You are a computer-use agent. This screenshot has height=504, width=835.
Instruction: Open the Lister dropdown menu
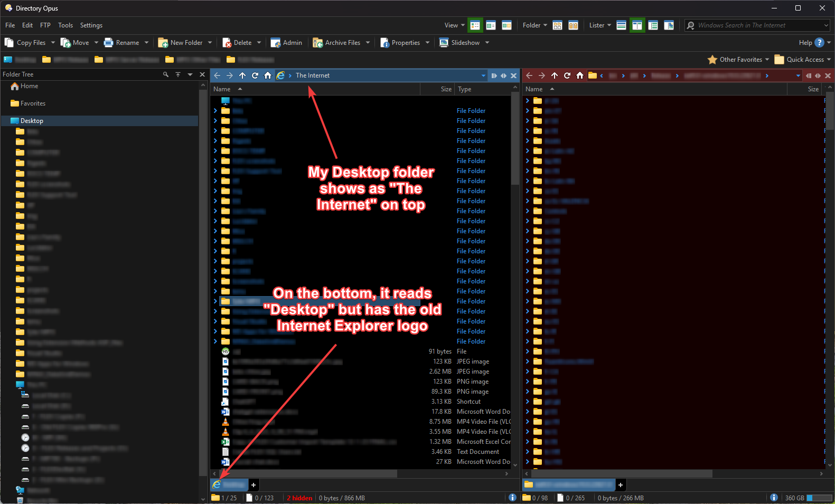click(600, 25)
